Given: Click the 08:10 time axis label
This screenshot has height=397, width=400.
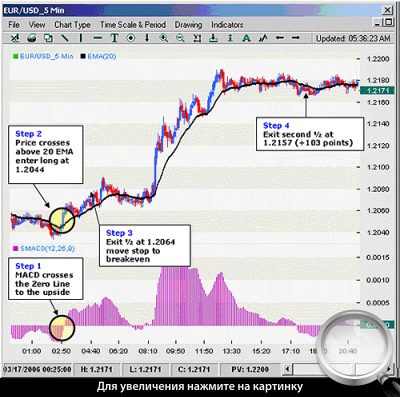Looking at the screenshot, I should click(148, 351).
